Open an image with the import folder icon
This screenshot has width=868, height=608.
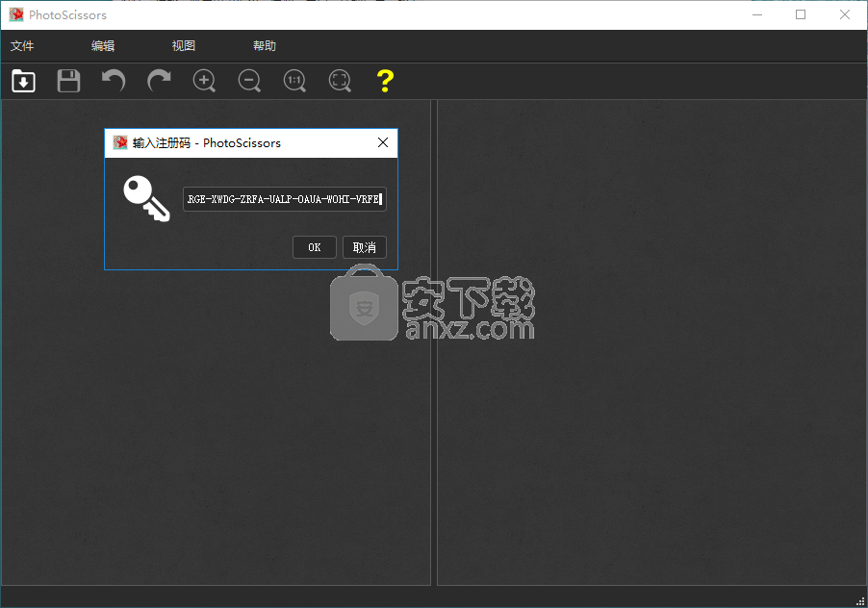[23, 81]
